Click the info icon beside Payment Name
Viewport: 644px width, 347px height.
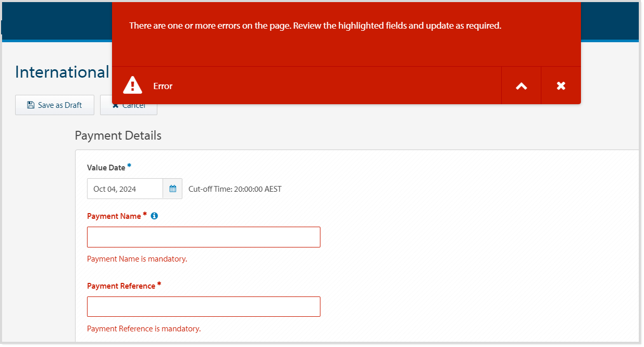click(x=154, y=215)
